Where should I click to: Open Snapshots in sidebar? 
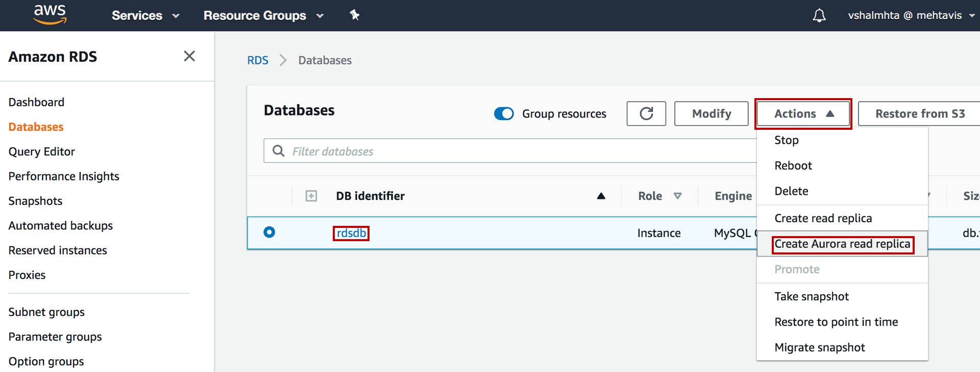35,201
